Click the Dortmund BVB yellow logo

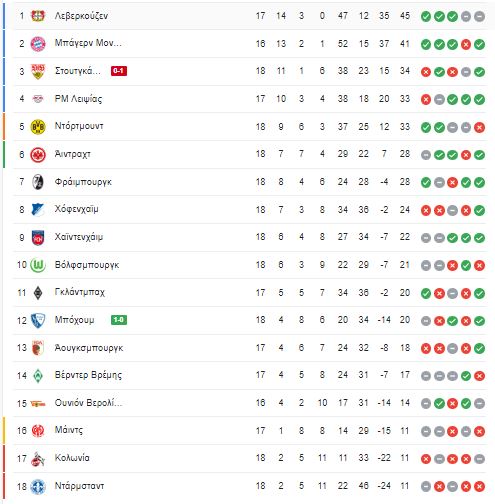coord(38,127)
